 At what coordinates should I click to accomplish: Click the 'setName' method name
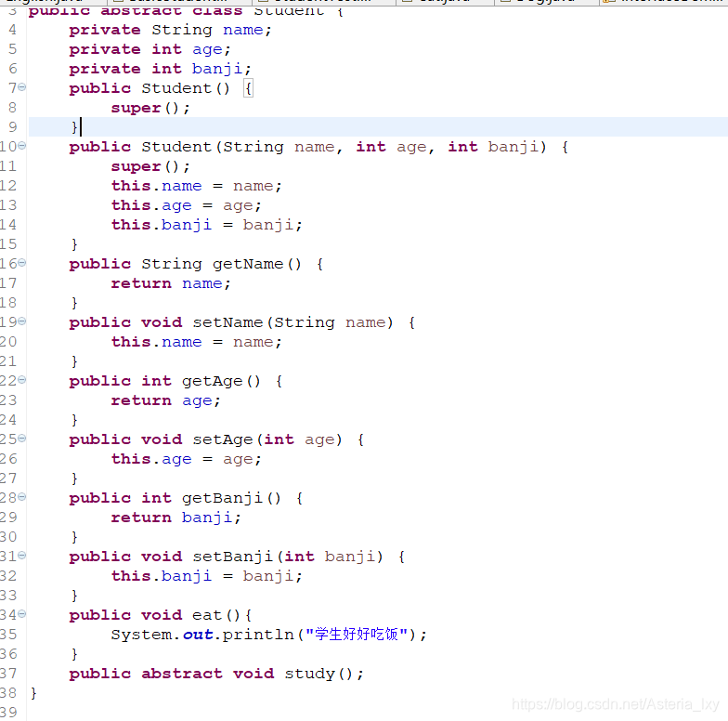pos(227,323)
